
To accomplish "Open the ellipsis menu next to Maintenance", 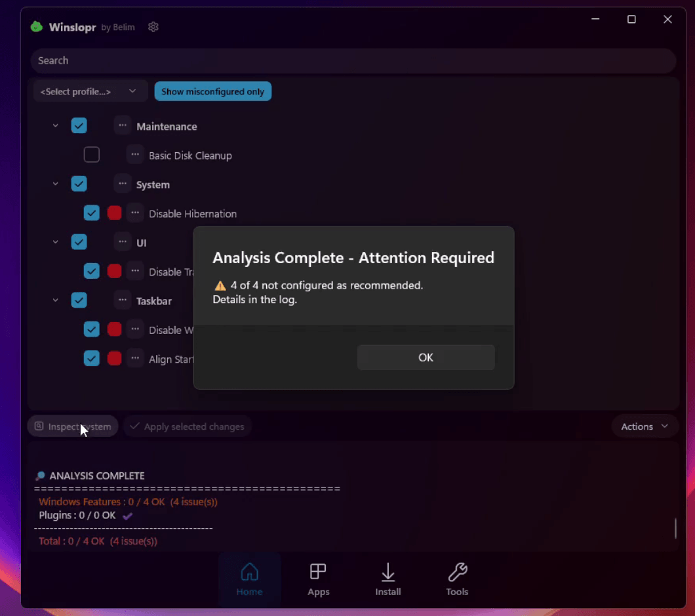I will (122, 125).
